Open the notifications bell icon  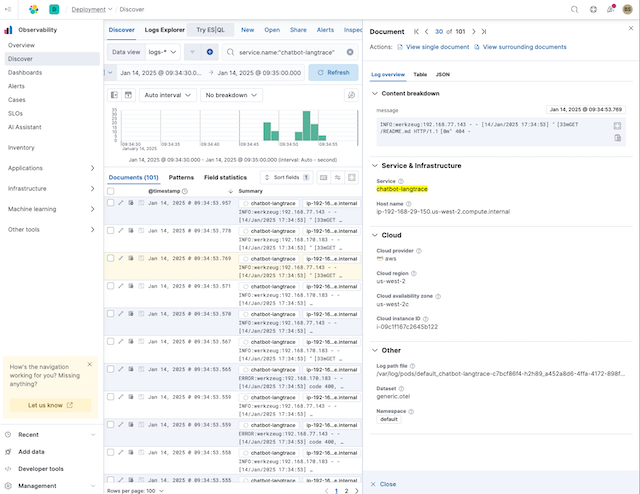pyautogui.click(x=611, y=9)
